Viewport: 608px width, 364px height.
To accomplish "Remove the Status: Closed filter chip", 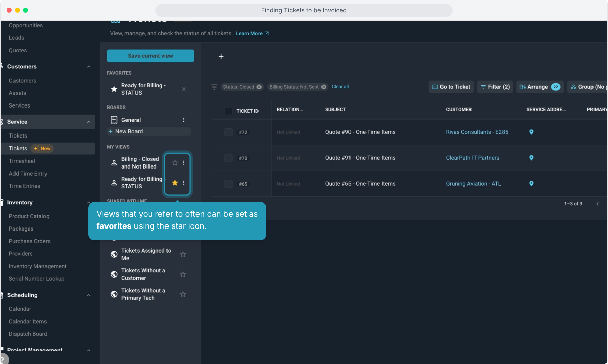I will click(x=259, y=87).
